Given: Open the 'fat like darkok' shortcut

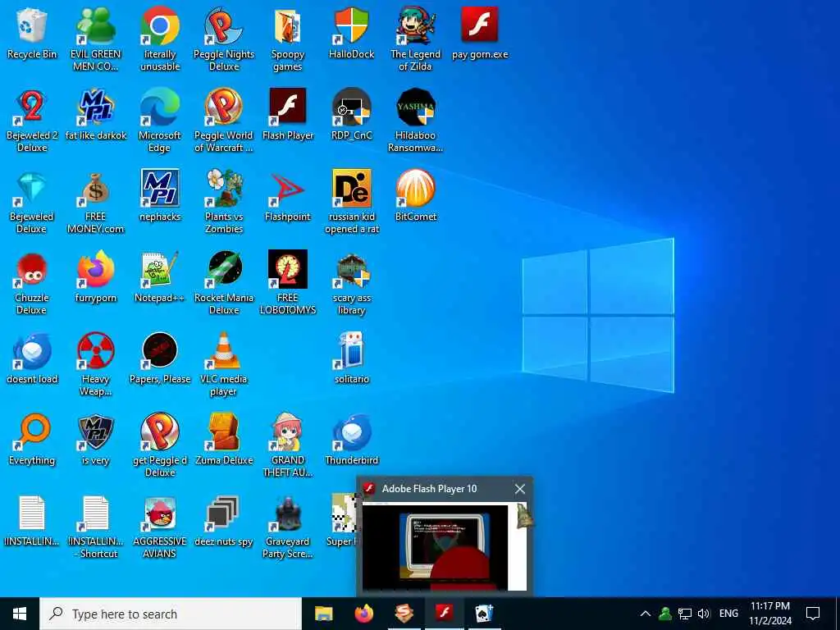Looking at the screenshot, I should pyautogui.click(x=95, y=115).
